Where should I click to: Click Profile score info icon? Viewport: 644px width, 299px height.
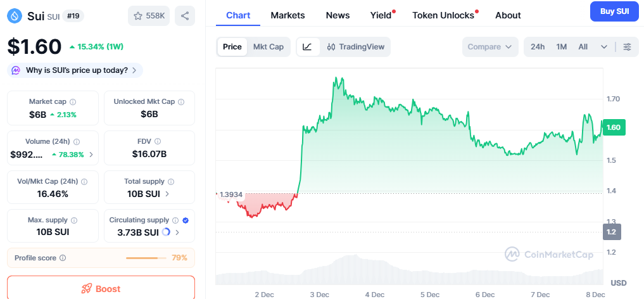click(62, 258)
